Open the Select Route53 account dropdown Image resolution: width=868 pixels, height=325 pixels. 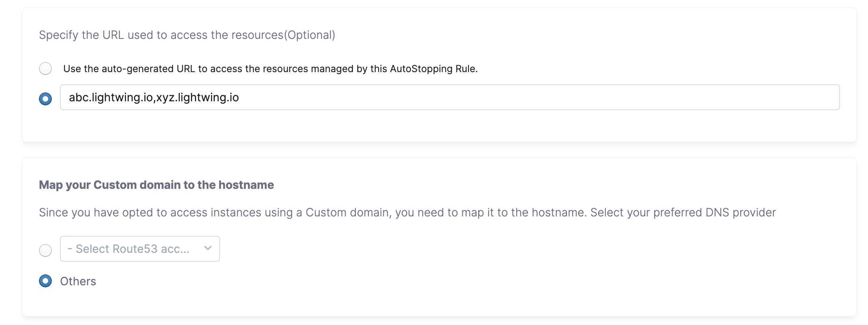coord(140,249)
